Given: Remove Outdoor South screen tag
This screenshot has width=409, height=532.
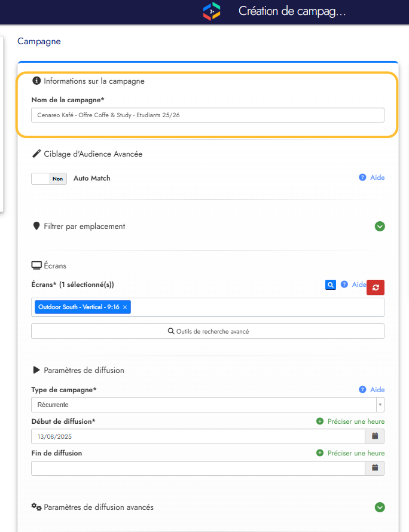Looking at the screenshot, I should (x=125, y=307).
